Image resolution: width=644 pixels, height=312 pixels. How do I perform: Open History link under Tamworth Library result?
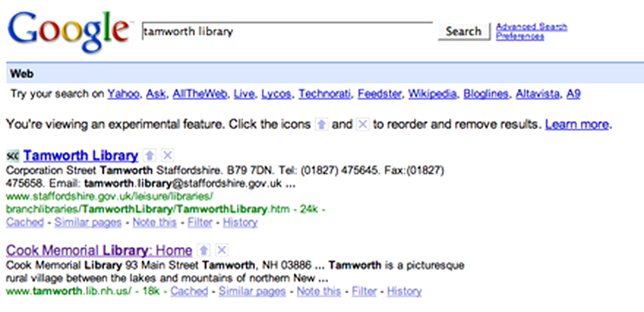[240, 223]
